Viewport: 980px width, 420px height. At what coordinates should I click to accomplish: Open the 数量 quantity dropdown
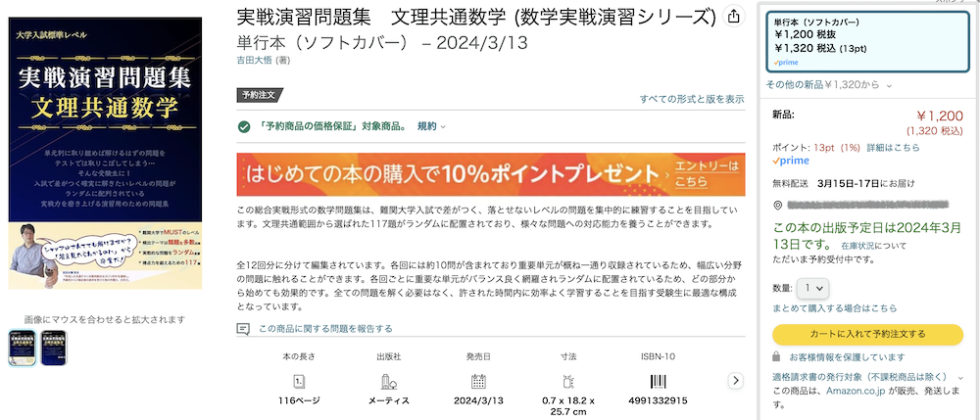click(x=813, y=288)
